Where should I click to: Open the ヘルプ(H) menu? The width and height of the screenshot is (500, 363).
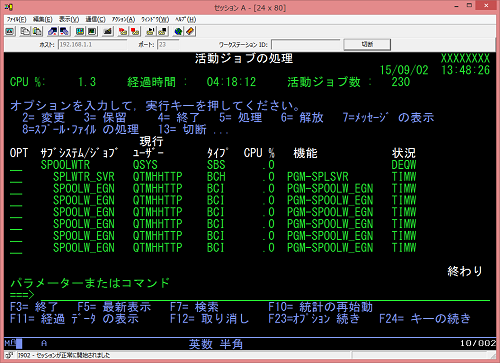[186, 19]
